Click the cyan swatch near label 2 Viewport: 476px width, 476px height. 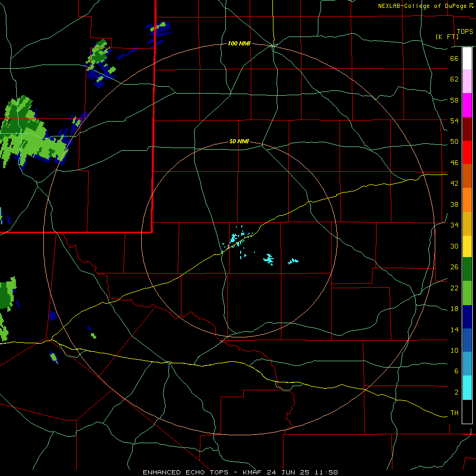click(467, 388)
